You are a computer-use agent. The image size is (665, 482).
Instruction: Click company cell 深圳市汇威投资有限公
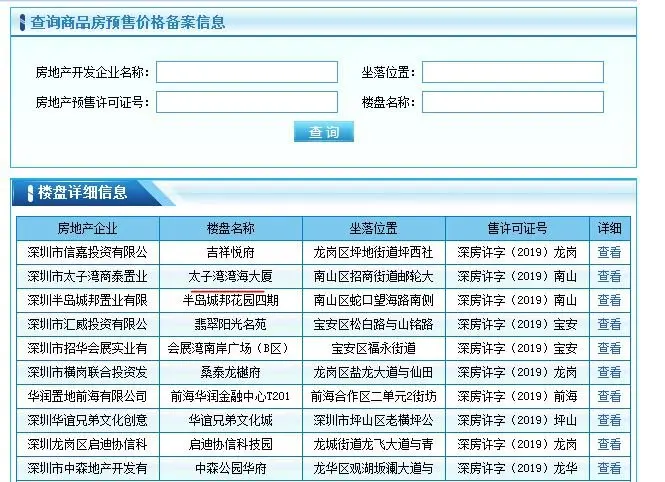[88, 324]
